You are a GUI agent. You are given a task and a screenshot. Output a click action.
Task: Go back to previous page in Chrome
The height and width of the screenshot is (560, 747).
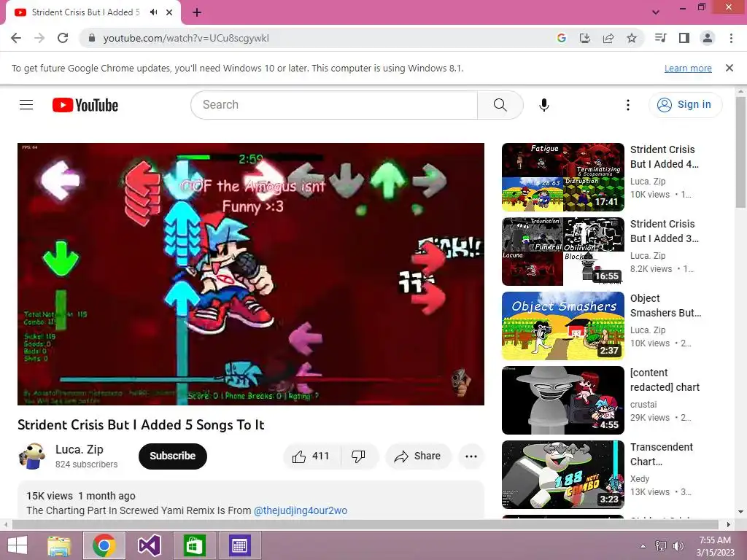point(16,38)
